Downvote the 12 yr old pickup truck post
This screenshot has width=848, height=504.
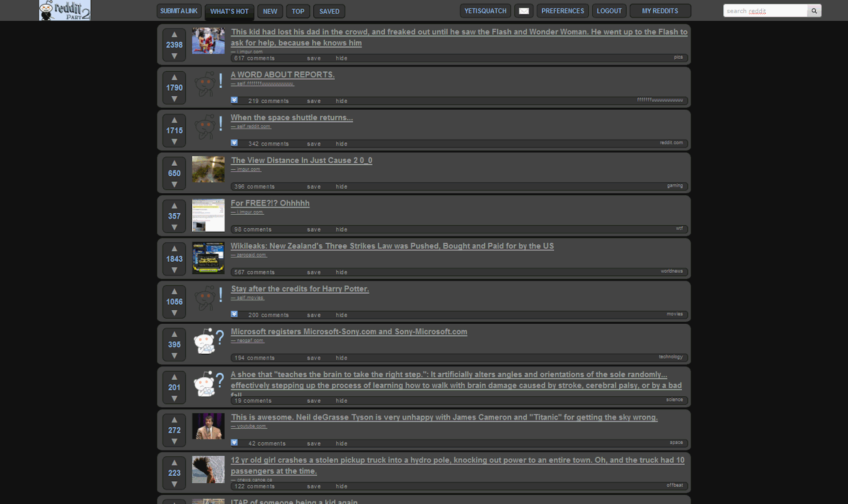point(174,484)
